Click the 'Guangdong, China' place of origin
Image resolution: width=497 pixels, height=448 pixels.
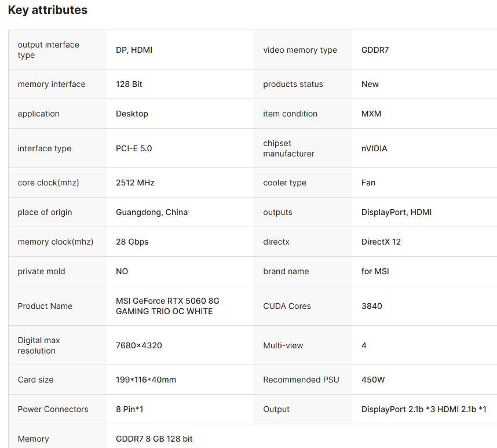152,212
